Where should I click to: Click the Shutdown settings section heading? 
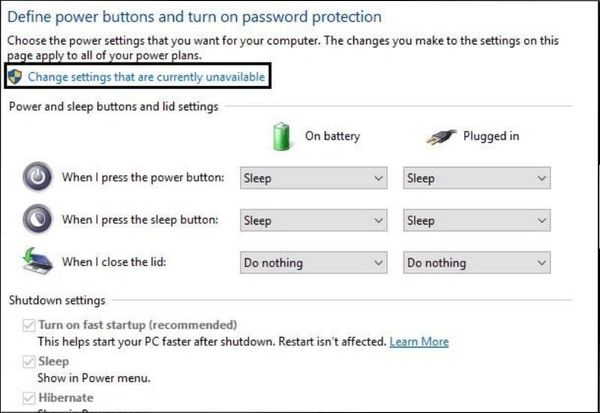click(57, 300)
